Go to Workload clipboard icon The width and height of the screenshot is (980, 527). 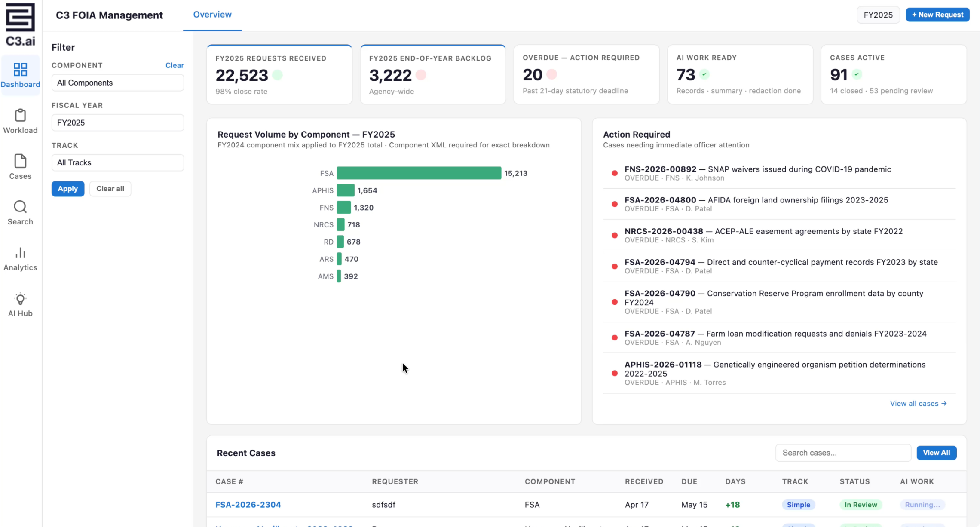coord(20,115)
